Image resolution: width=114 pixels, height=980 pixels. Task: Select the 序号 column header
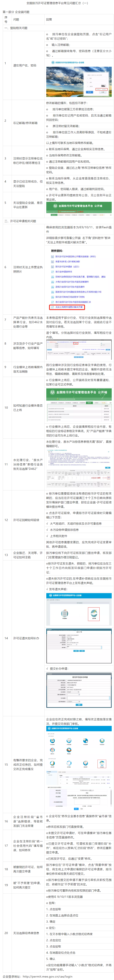6,19
